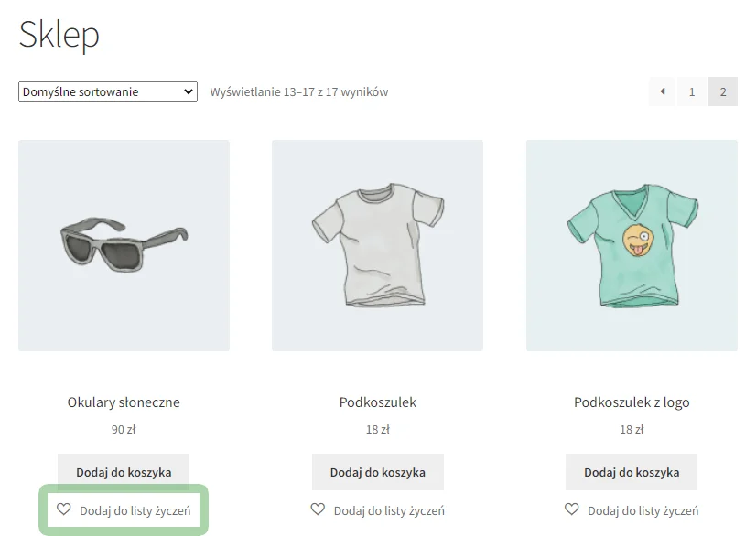Image resolution: width=756 pixels, height=536 pixels.
Task: Open the Podkoszulek z logo title link
Action: [x=632, y=402]
